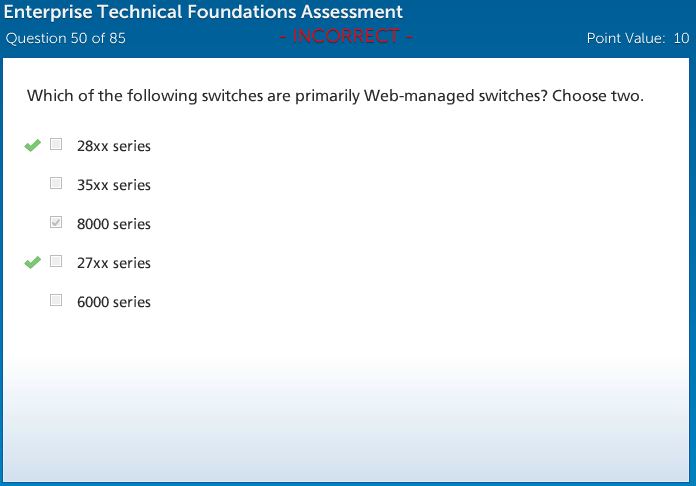696x486 pixels.
Task: Click the Enterprise Technical Foundations Assessment title
Action: click(204, 13)
